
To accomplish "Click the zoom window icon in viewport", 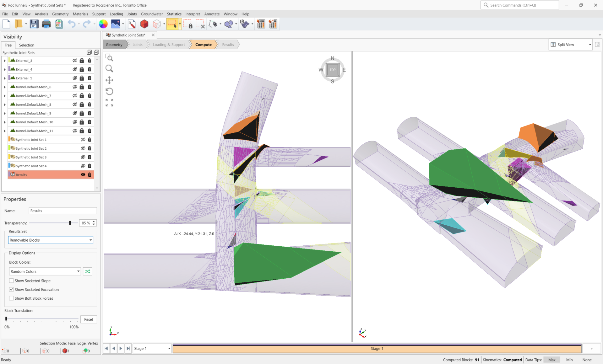I will pos(109,57).
